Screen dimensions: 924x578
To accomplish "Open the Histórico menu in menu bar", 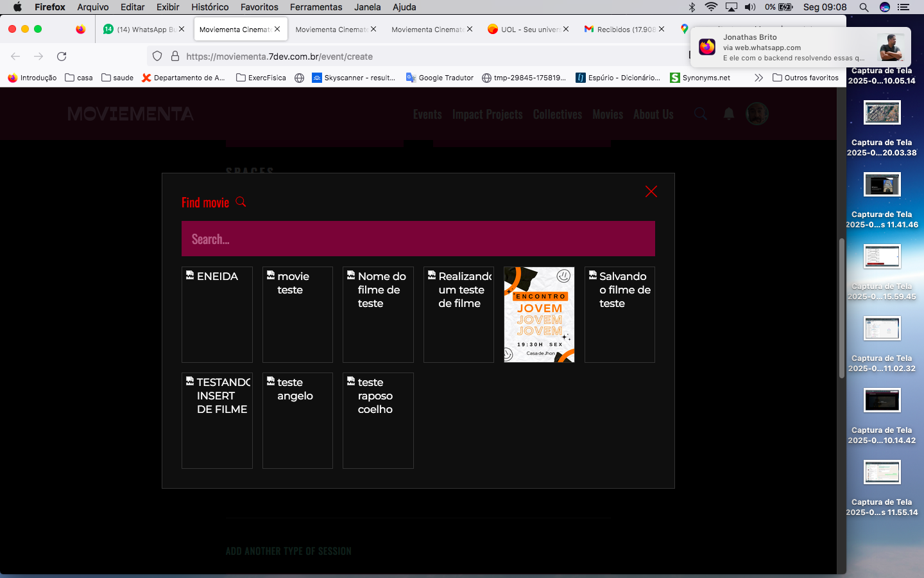I will [x=210, y=7].
